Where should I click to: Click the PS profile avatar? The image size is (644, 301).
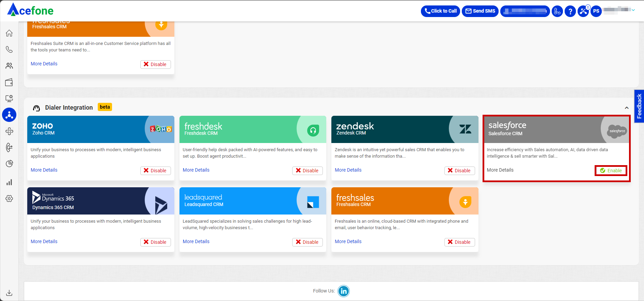tap(596, 11)
